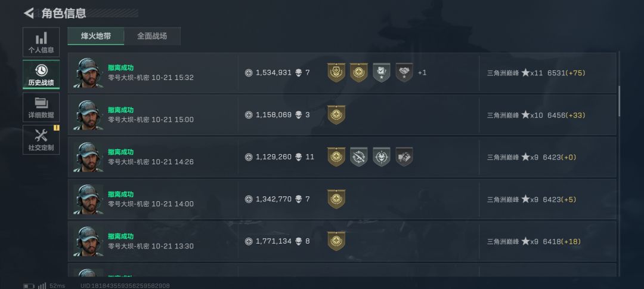This screenshot has width=644, height=289.
Task: Click the match history scrollbar
Action: 619,101
